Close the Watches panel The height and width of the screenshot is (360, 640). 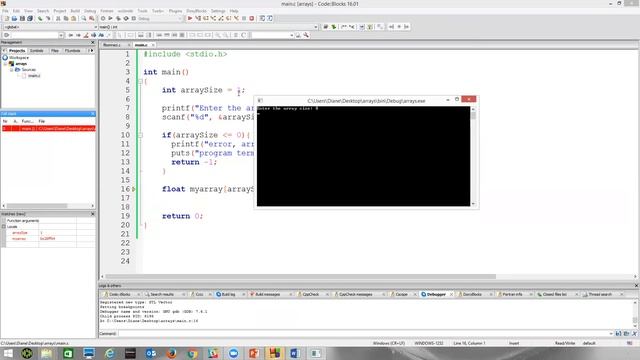pyautogui.click(x=93, y=214)
